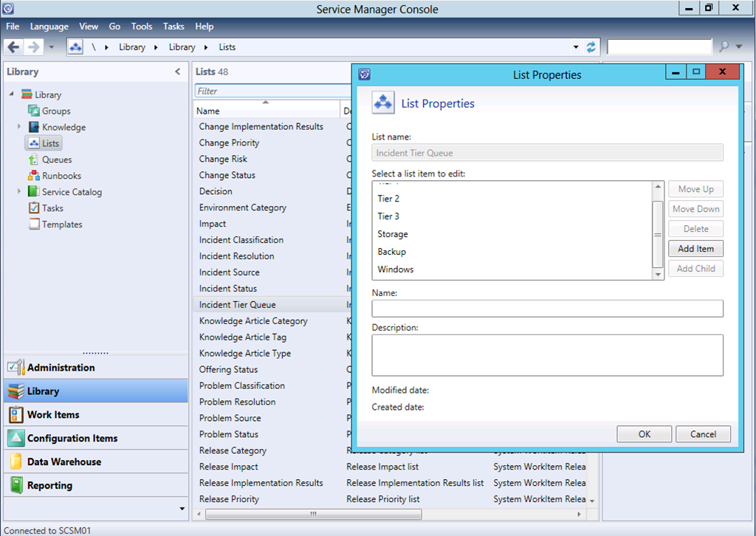Click the Queues icon in tree
The width and height of the screenshot is (756, 536).
point(34,159)
